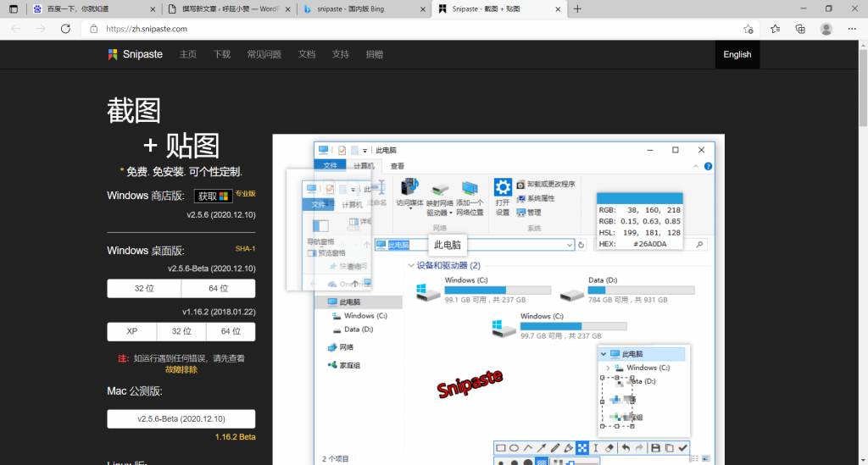Open the Favorites list icon
The width and height of the screenshot is (868, 465).
tap(775, 29)
